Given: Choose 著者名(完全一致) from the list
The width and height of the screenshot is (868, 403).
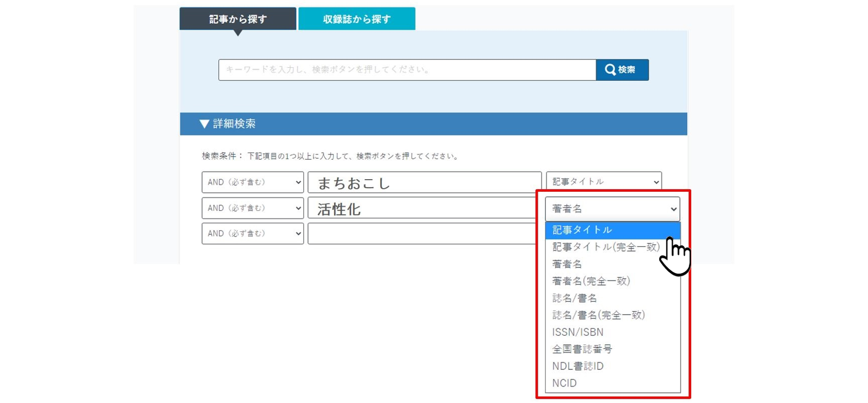Looking at the screenshot, I should 591,281.
